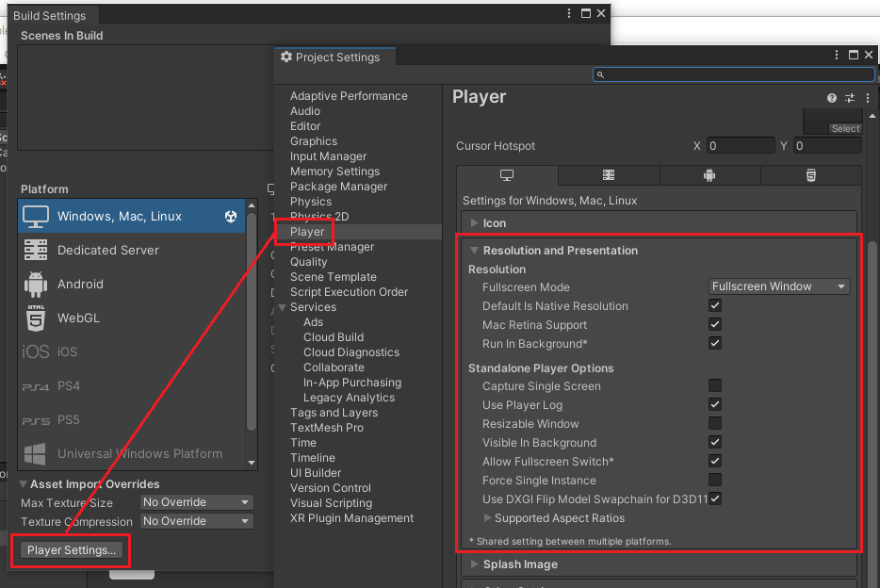880x588 pixels.
Task: Open Audio settings category
Action: [x=305, y=111]
